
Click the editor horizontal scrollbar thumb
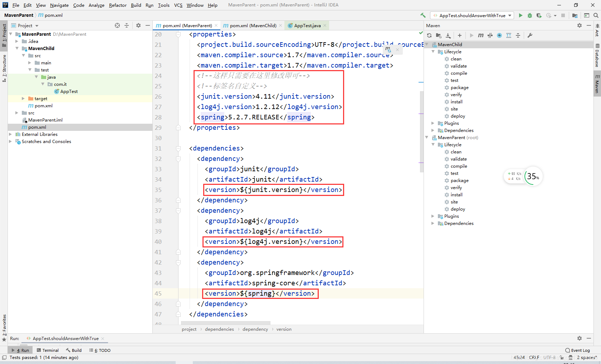tap(226, 323)
